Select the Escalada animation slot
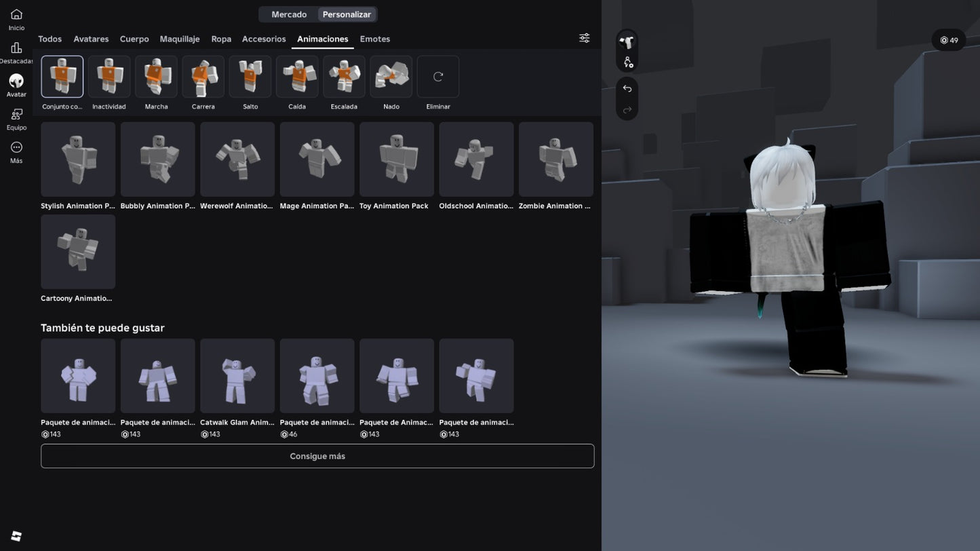The height and width of the screenshot is (551, 980). [x=344, y=77]
